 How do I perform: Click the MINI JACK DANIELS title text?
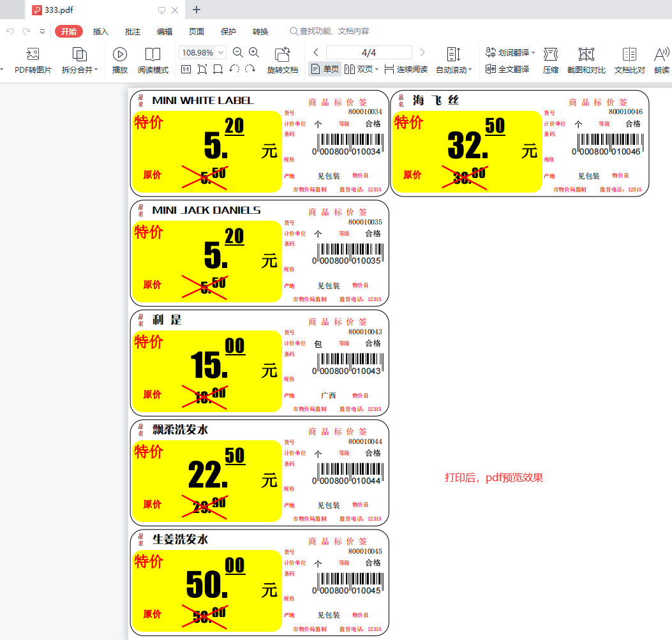[206, 211]
